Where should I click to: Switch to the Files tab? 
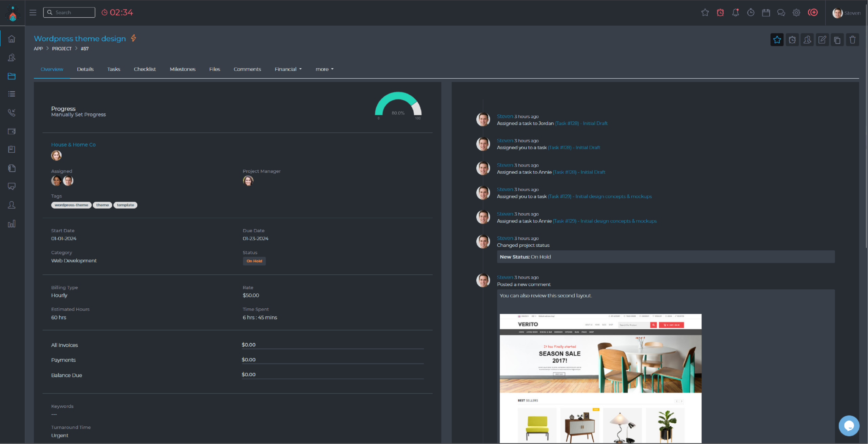point(215,69)
